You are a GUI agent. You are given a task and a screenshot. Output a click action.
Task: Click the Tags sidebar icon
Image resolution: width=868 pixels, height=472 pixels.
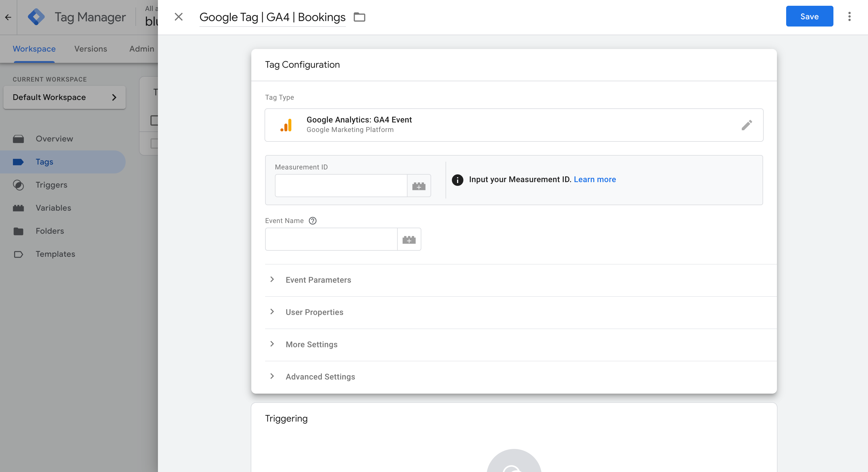pyautogui.click(x=18, y=162)
